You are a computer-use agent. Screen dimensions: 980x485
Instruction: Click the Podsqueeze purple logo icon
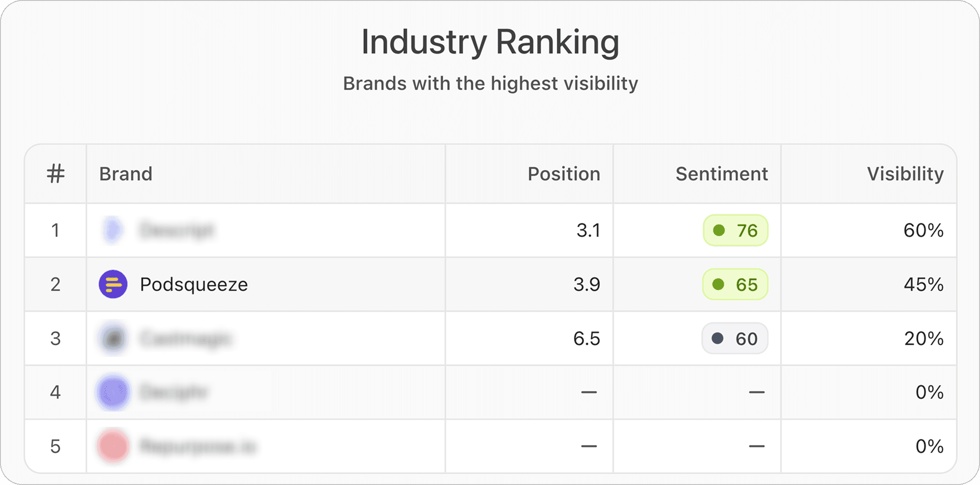click(x=113, y=284)
